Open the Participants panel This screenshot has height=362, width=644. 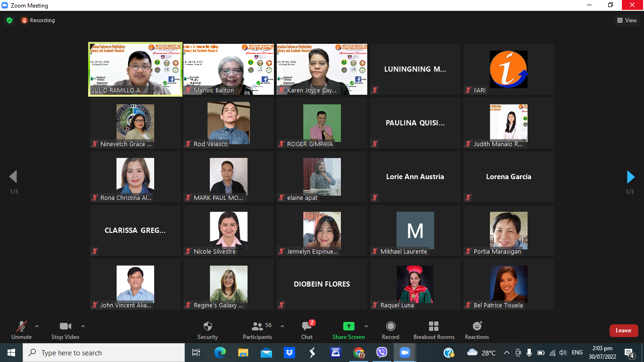tap(257, 327)
